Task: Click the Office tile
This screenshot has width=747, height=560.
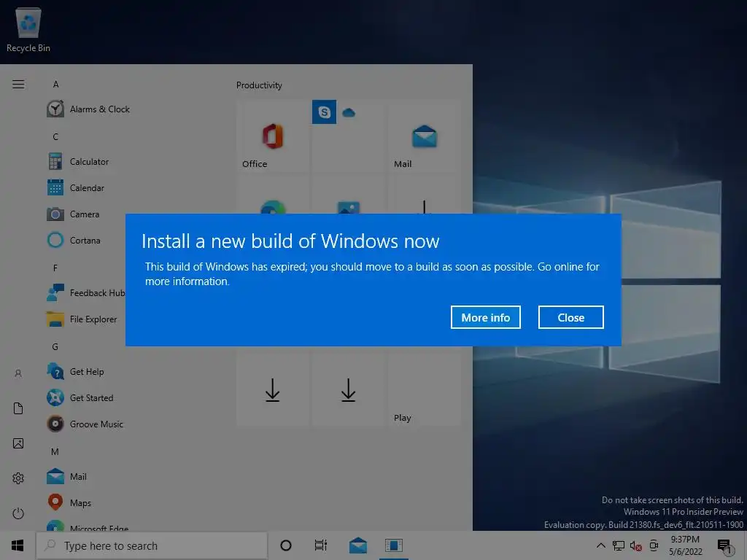Action: tap(273, 136)
